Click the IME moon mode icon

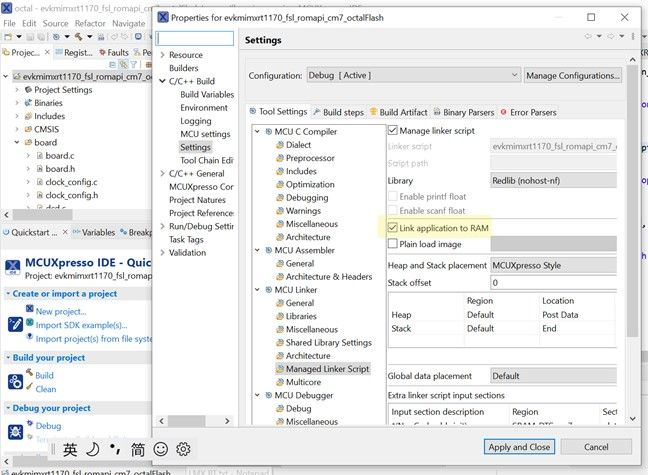click(x=93, y=449)
